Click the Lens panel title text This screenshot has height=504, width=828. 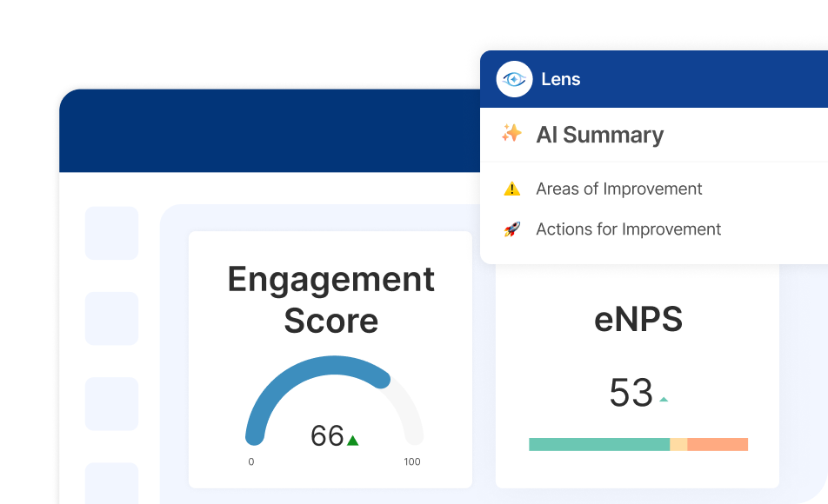[561, 79]
